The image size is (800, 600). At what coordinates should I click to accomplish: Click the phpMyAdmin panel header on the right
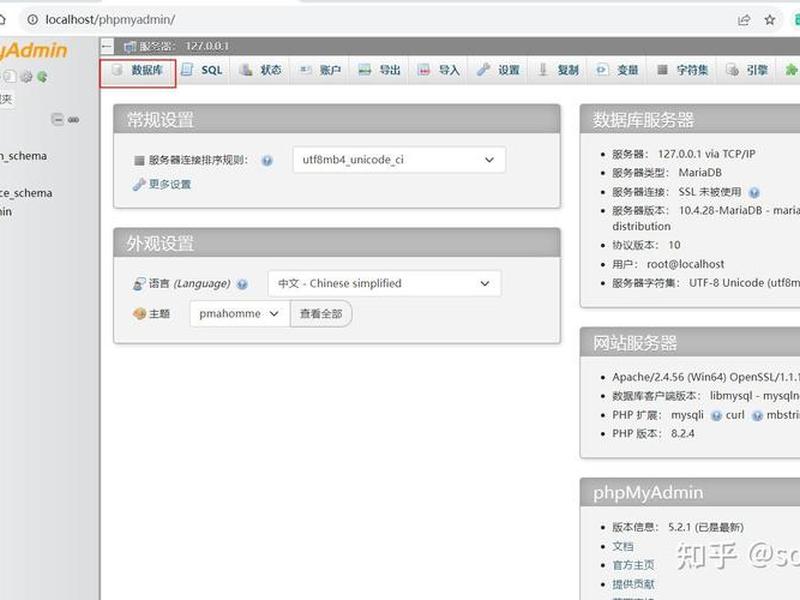690,492
